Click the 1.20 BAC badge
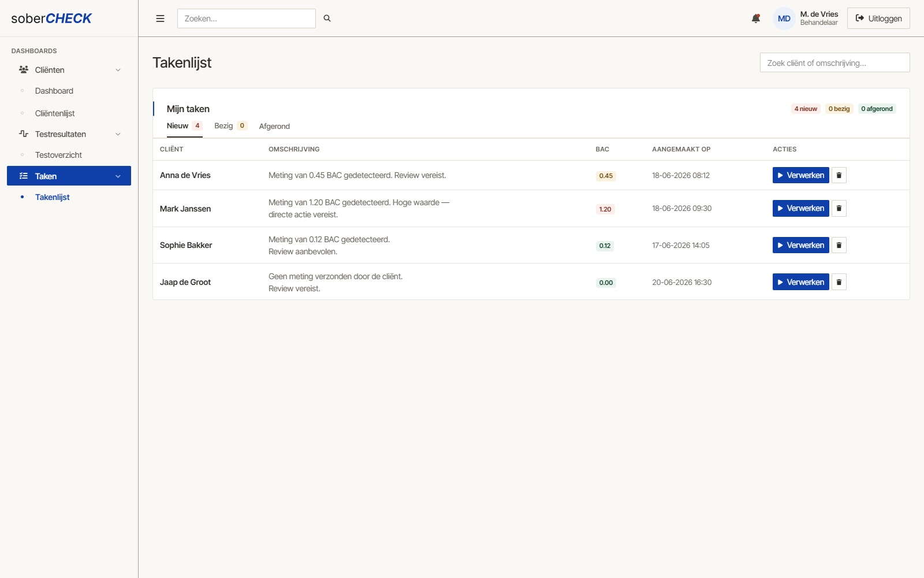This screenshot has height=578, width=924. pyautogui.click(x=605, y=209)
